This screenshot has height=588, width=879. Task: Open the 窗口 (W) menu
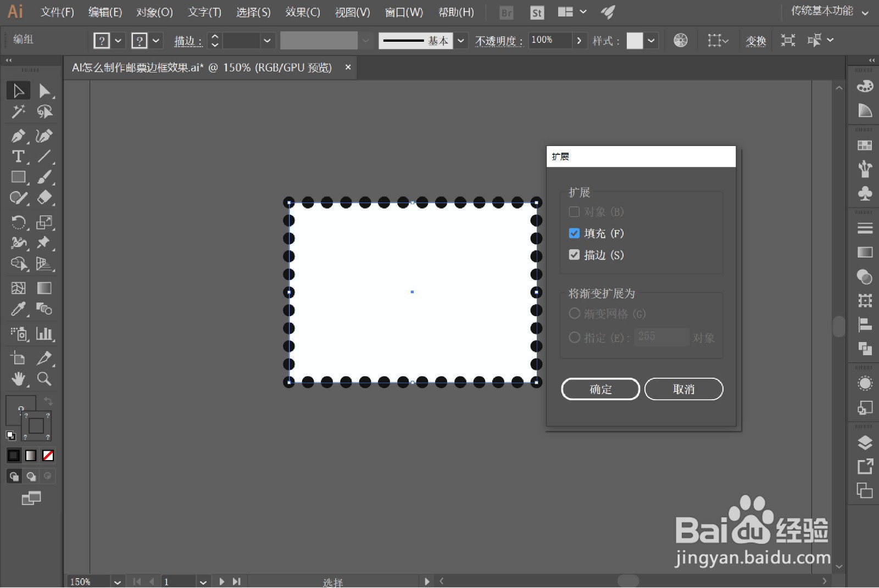404,12
